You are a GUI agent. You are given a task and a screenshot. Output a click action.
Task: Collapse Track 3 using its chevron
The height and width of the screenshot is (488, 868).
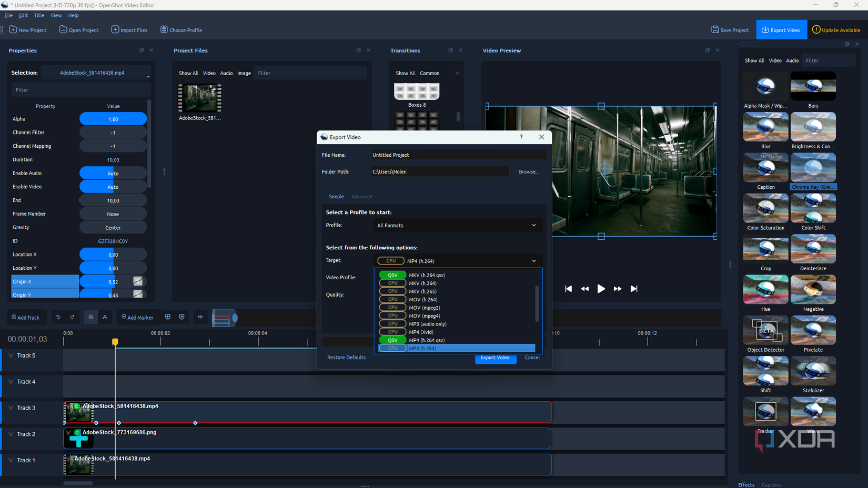point(11,408)
